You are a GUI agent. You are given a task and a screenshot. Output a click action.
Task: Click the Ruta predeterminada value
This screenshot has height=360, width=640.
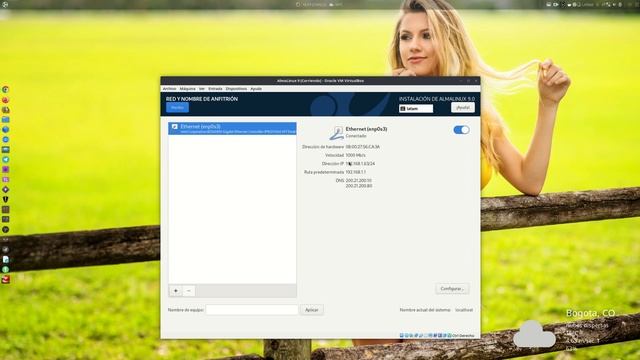click(356, 172)
